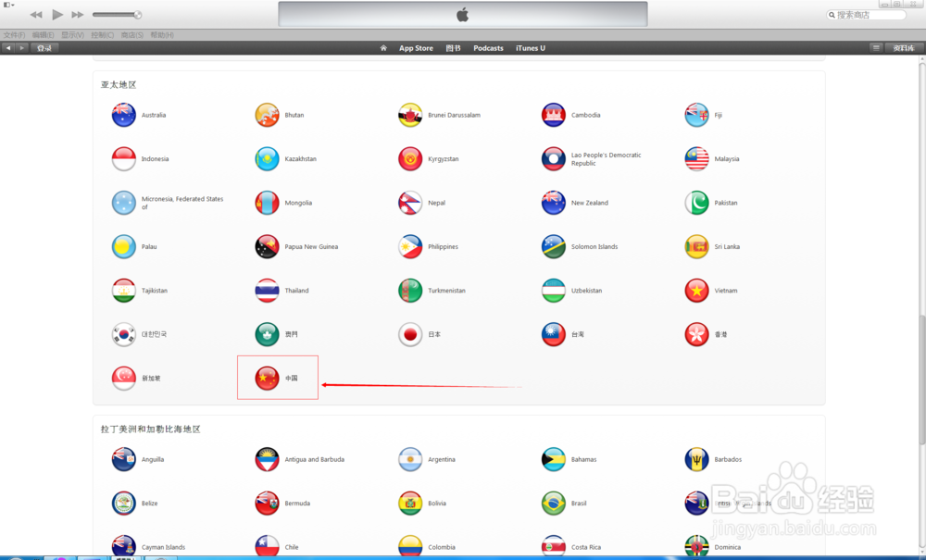Open the 文件(F) menu
926x560 pixels.
[14, 35]
